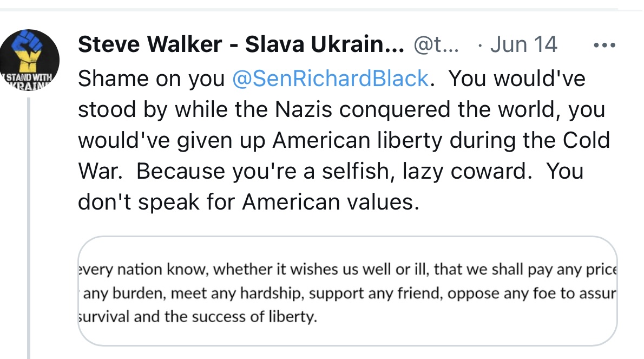
Task: Open Steve Walker's display name profile link
Action: click(241, 44)
